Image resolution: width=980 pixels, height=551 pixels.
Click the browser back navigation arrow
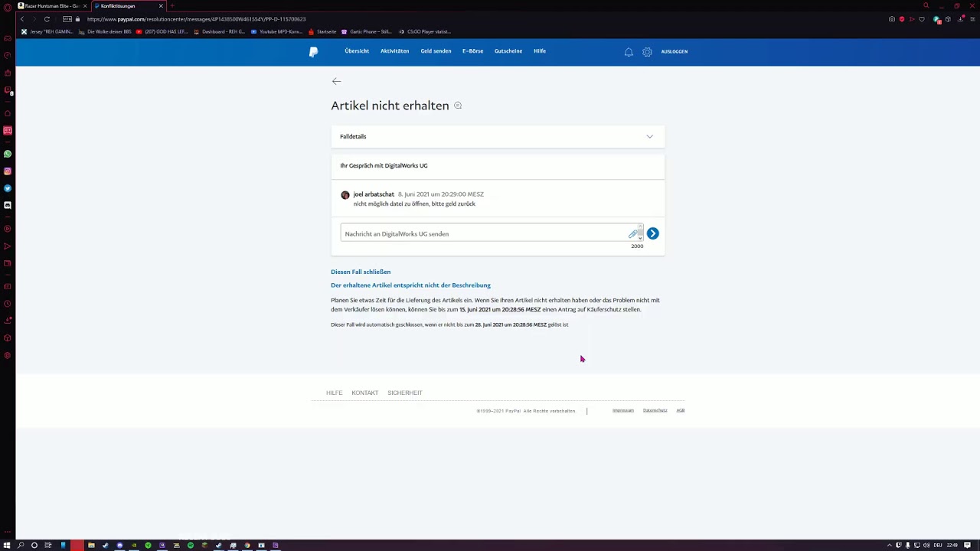click(x=22, y=19)
